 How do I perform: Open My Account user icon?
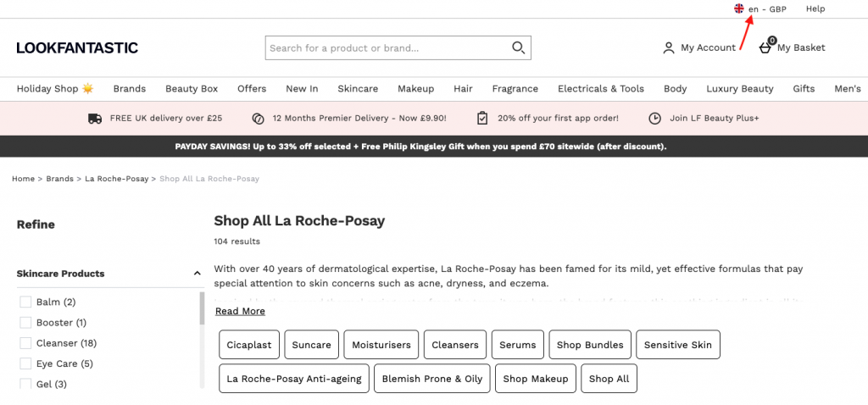coord(669,48)
